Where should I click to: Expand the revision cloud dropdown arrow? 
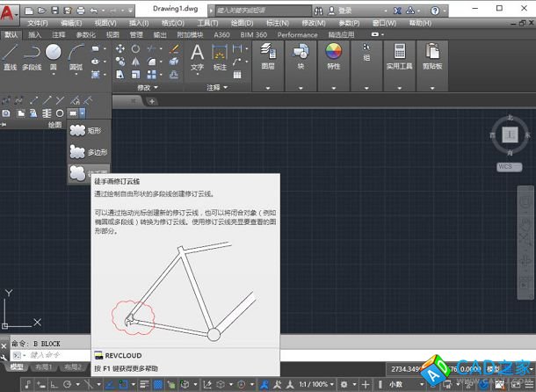pos(83,113)
